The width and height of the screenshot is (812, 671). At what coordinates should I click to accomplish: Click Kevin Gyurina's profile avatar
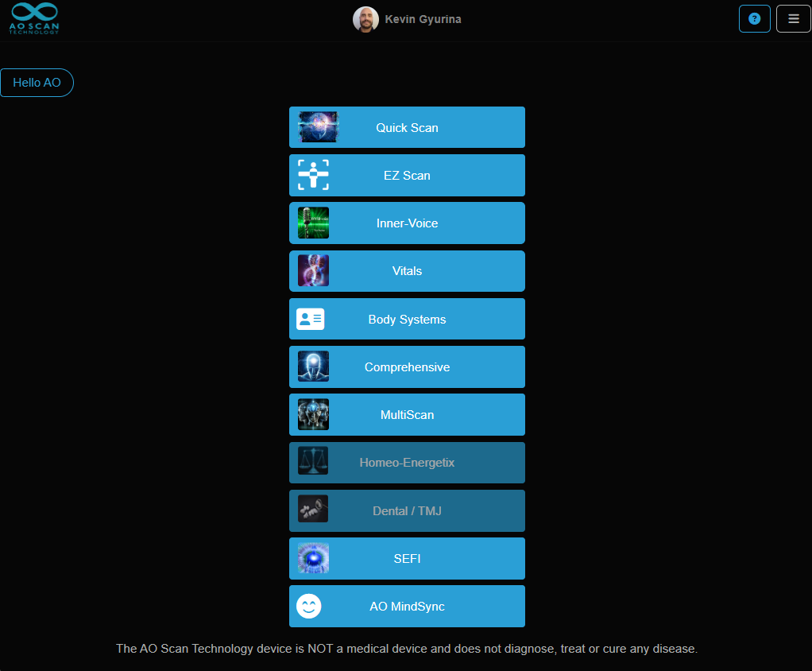coord(365,19)
